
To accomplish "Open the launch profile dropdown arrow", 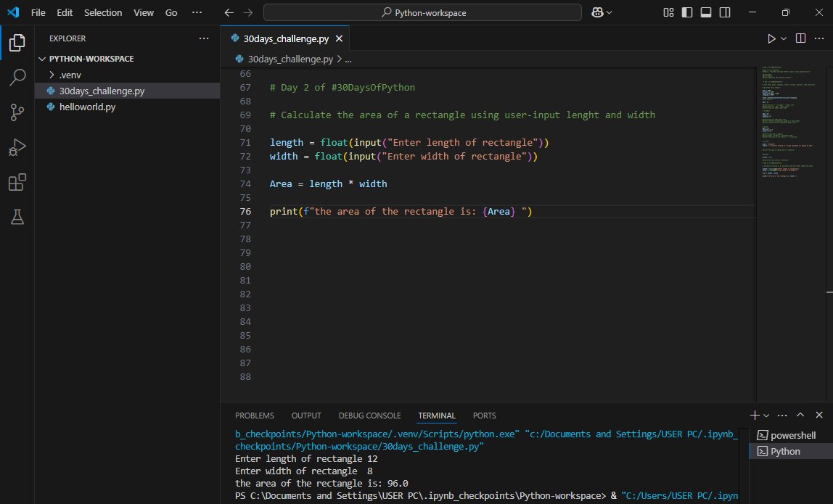I will 766,415.
